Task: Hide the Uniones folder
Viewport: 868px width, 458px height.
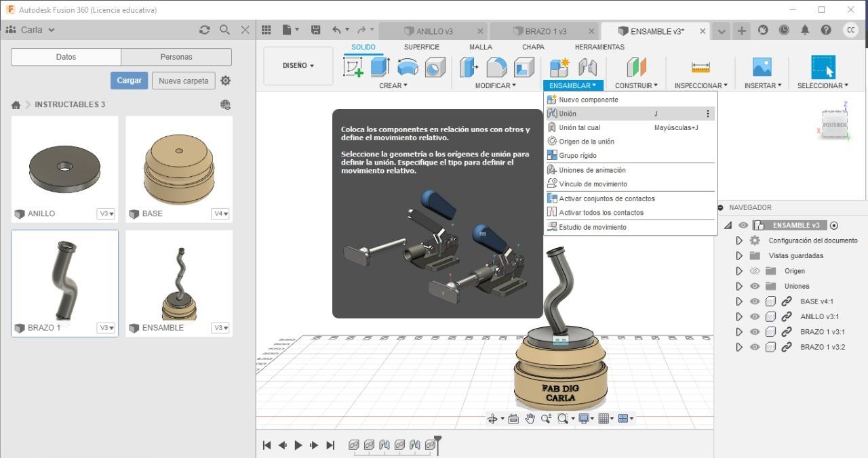Action: pos(755,286)
